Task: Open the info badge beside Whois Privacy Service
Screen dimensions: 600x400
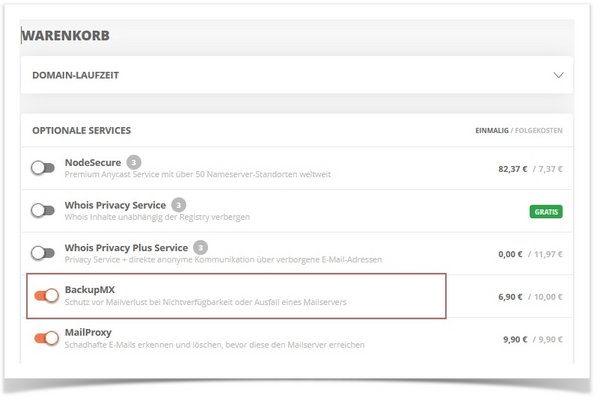Action: pyautogui.click(x=178, y=205)
